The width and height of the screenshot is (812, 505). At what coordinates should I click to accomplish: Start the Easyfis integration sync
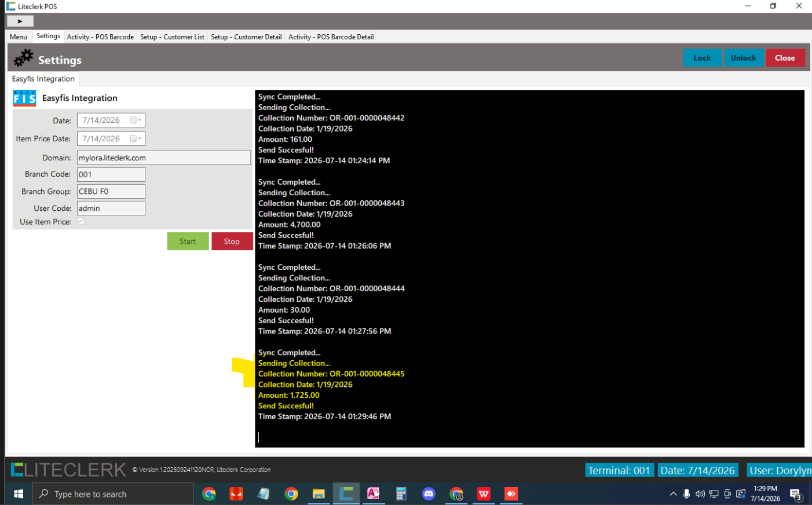point(188,241)
